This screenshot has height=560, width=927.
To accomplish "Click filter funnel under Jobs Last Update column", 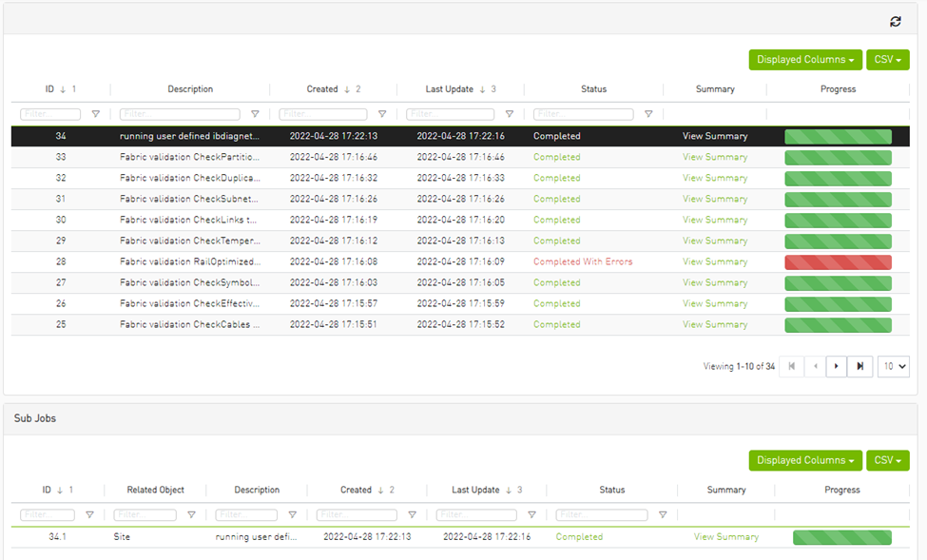I will [510, 114].
